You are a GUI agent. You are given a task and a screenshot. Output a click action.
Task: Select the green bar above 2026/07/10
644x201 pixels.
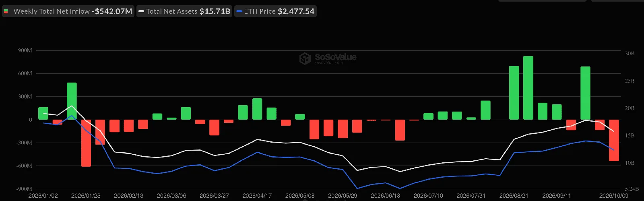[x=428, y=116]
